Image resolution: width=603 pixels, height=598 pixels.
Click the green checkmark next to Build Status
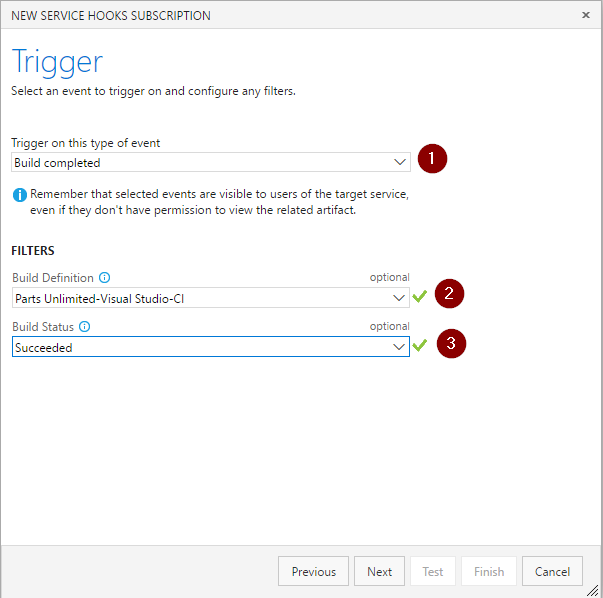pos(420,345)
